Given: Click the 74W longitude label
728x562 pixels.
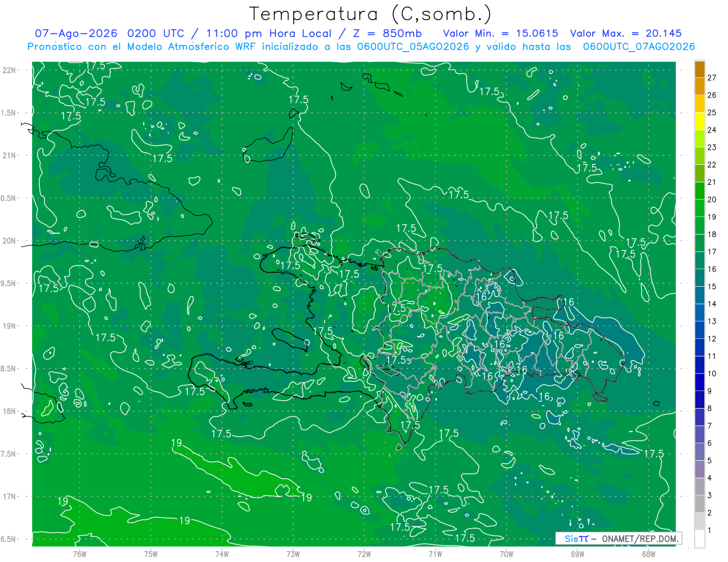Looking at the screenshot, I should tap(222, 554).
